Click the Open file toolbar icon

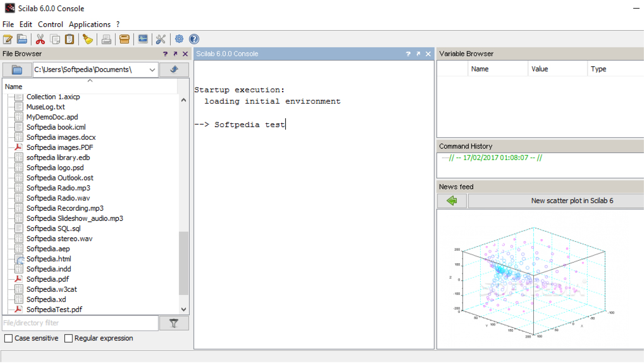[22, 39]
